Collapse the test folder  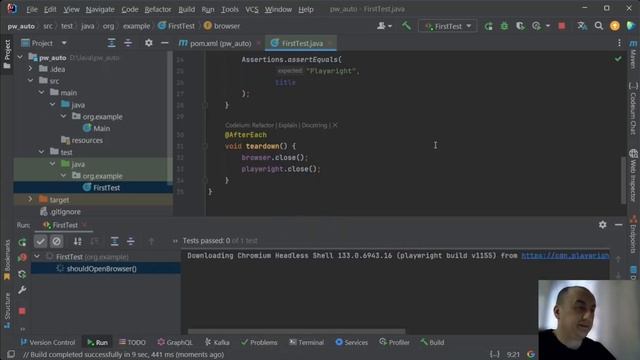pyautogui.click(x=42, y=152)
